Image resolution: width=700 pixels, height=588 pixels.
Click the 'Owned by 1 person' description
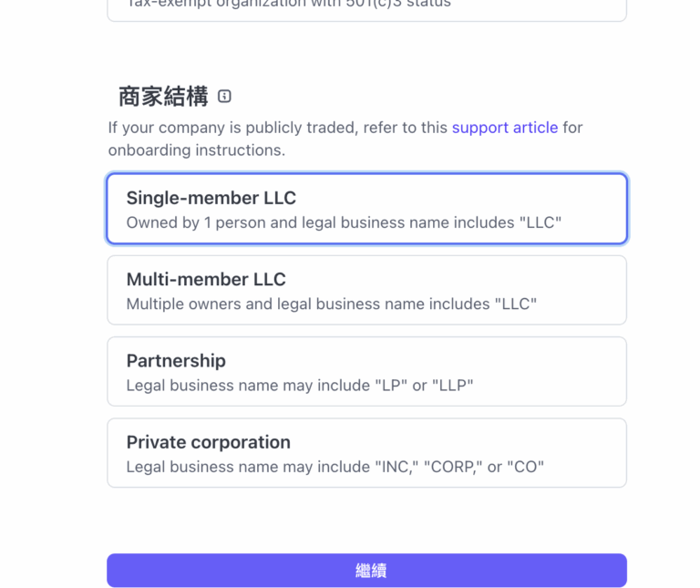point(343,222)
